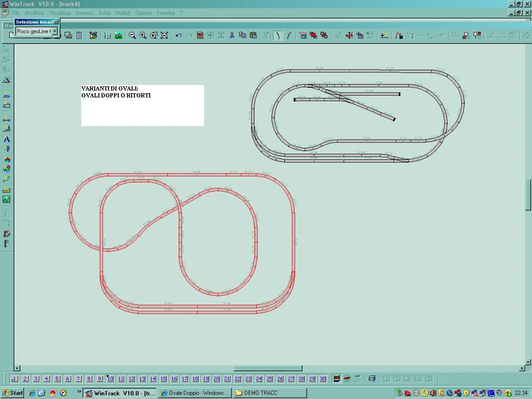532x399 pixels.
Task: Toggle layer 10 button
Action: pyautogui.click(x=110, y=379)
